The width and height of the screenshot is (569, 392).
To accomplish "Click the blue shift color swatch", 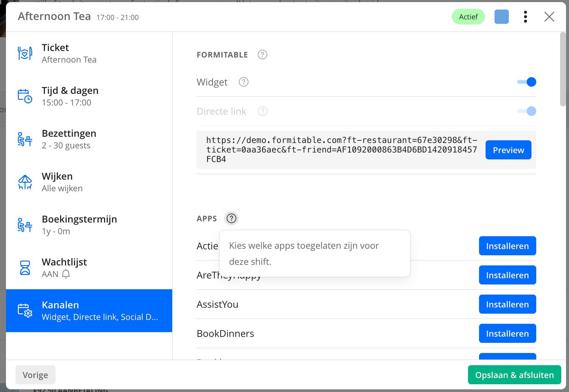I will 502,17.
